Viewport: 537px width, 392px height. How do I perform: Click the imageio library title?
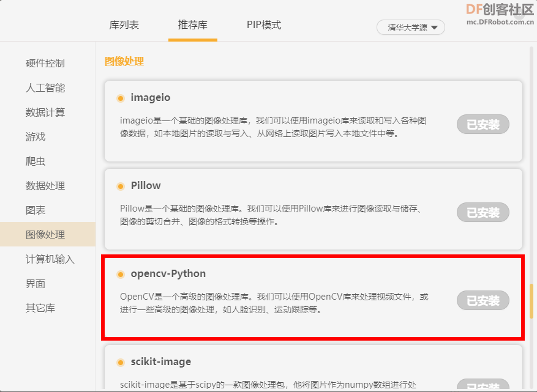click(x=151, y=98)
